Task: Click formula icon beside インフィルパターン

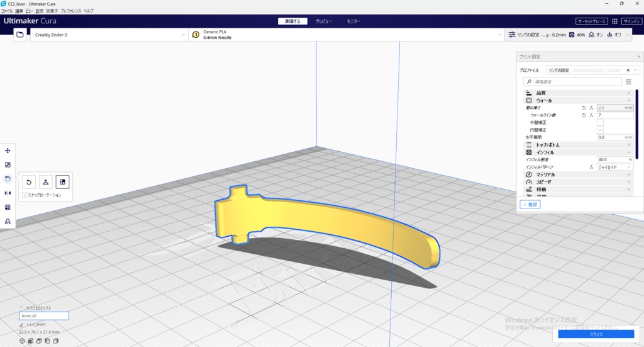Action: pyautogui.click(x=591, y=167)
